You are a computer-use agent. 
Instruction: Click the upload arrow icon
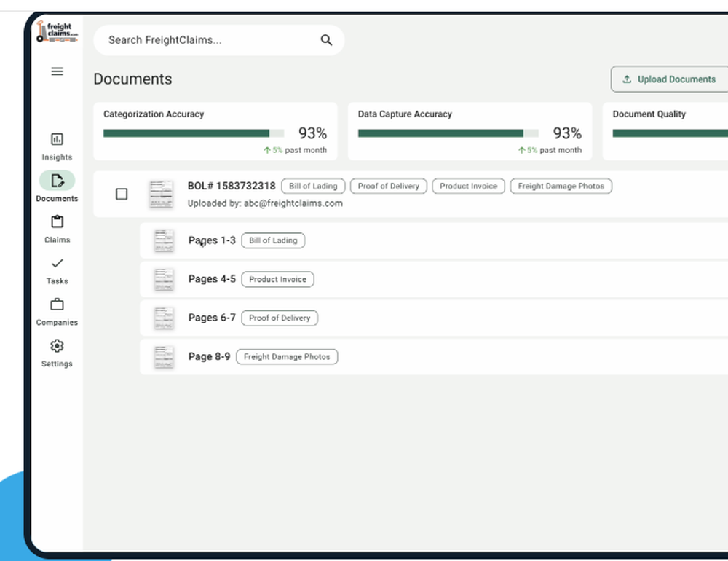pyautogui.click(x=627, y=79)
